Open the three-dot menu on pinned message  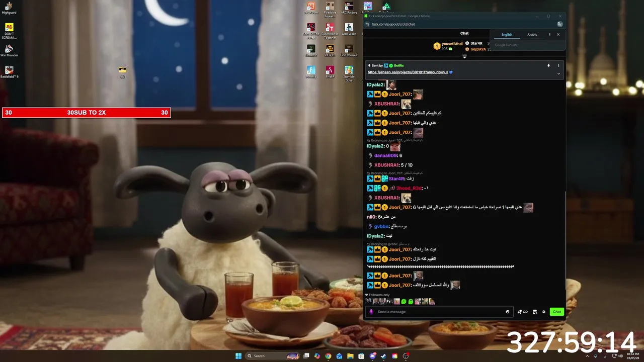click(x=558, y=65)
